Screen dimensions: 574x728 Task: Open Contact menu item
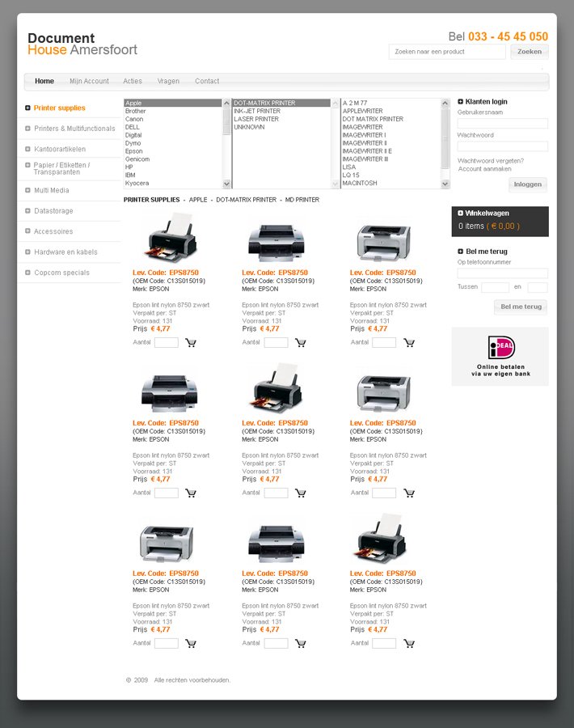tap(207, 81)
